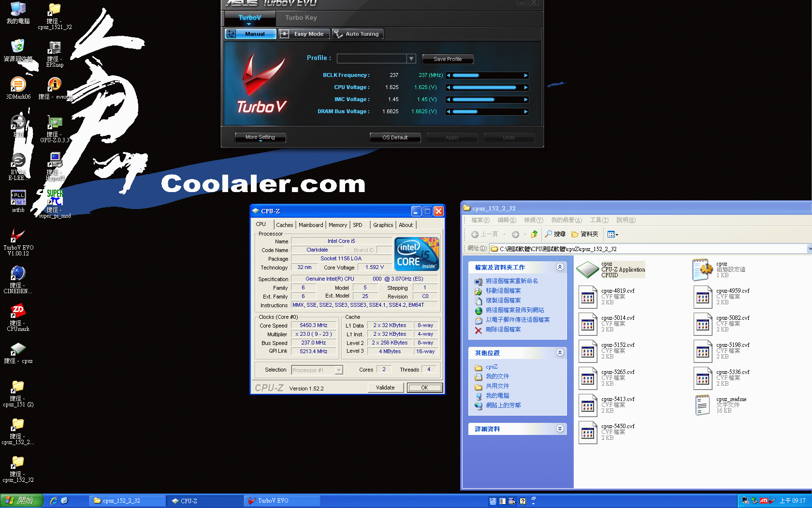
Task: Open the super_pi_mod shortcut
Action: [x=55, y=205]
